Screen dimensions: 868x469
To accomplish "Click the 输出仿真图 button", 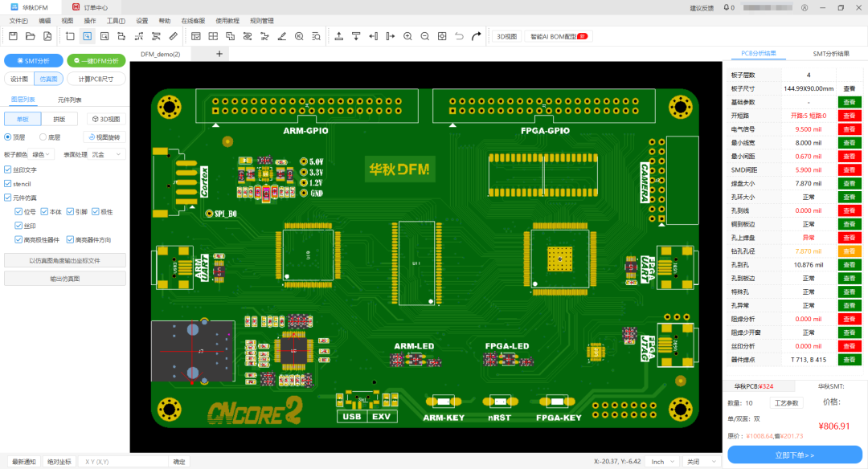I will pyautogui.click(x=65, y=279).
